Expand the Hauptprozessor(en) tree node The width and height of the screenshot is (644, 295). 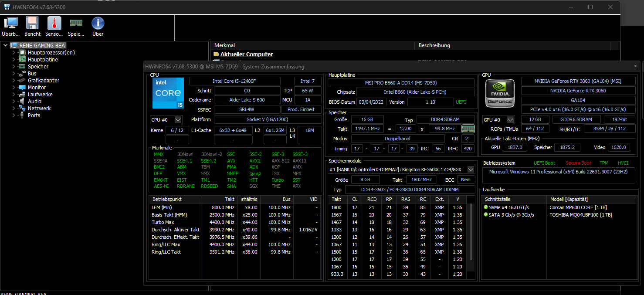pyautogui.click(x=14, y=52)
